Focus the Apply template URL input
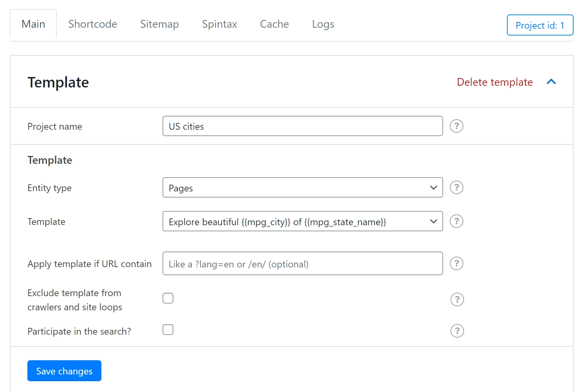 (302, 263)
